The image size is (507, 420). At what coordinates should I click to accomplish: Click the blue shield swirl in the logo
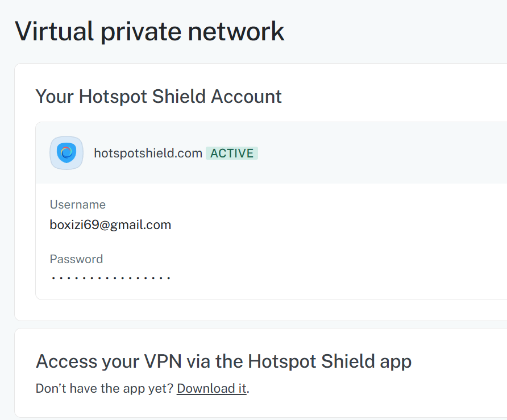point(67,153)
